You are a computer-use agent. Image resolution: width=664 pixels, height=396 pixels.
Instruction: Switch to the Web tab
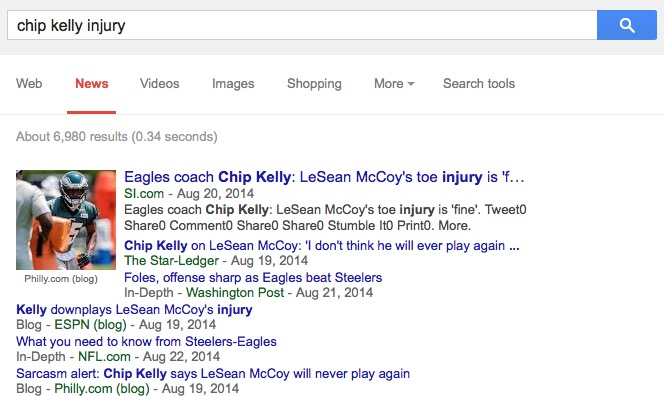[x=29, y=83]
